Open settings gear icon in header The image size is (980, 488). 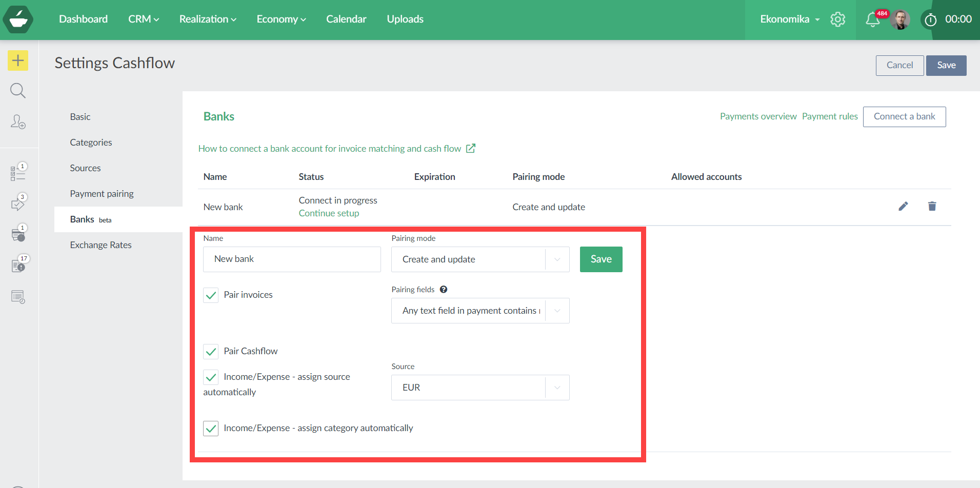tap(837, 19)
